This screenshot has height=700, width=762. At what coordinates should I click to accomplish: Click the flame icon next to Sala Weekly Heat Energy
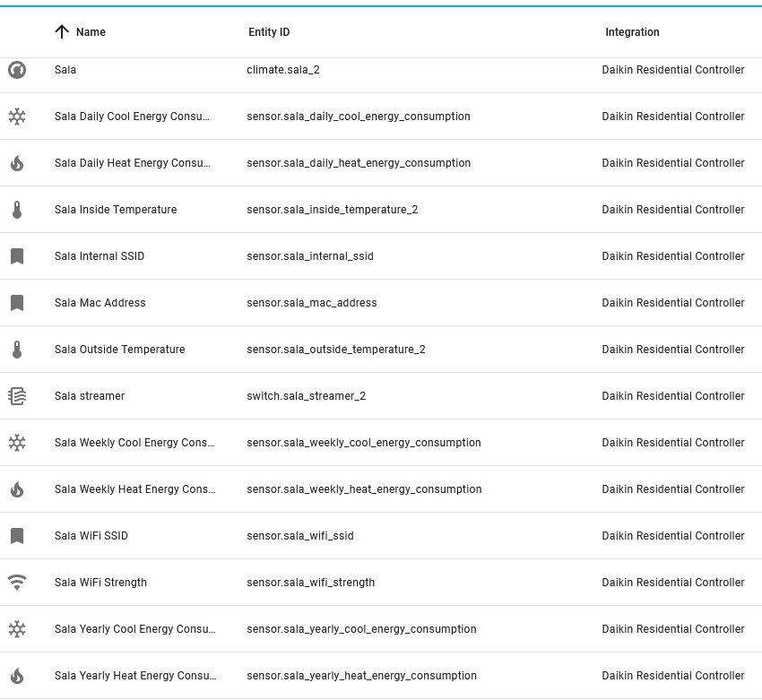pos(17,488)
